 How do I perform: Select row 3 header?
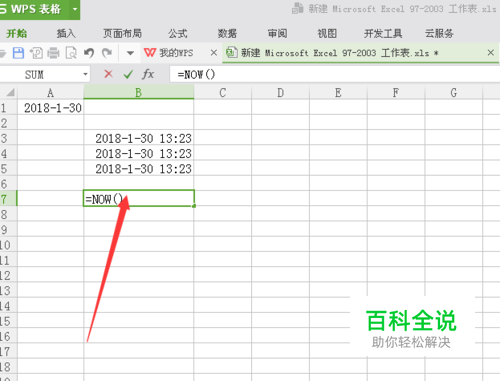(x=8, y=138)
